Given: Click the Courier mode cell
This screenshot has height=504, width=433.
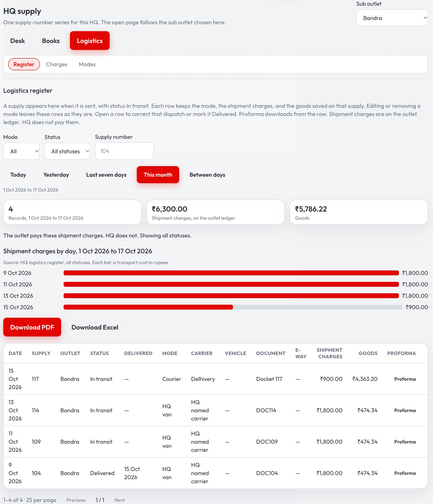Looking at the screenshot, I should tap(172, 379).
